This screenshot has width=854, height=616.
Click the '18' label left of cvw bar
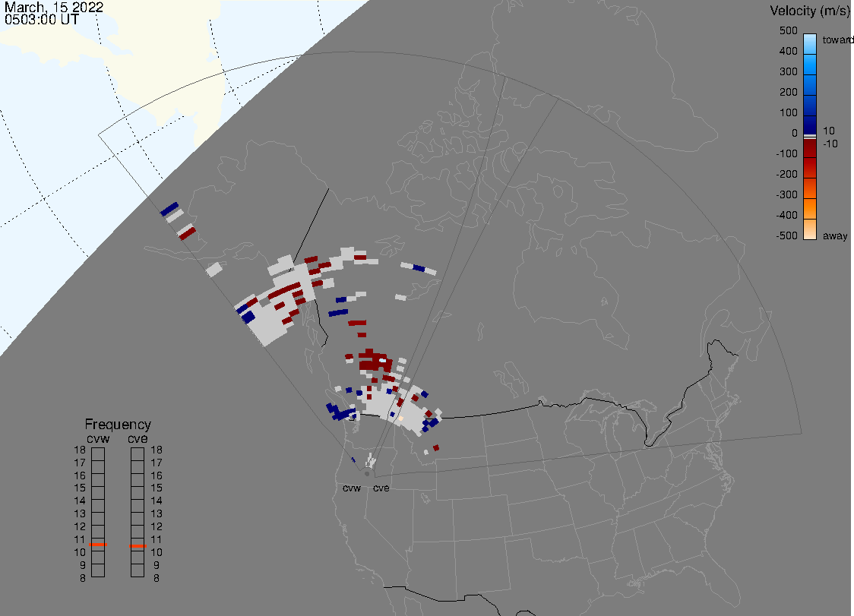80,450
